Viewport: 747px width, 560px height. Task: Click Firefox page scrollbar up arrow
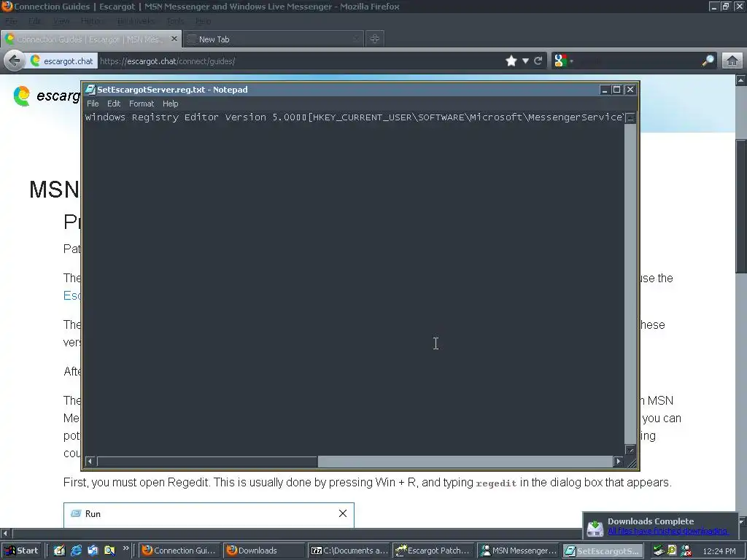point(741,80)
